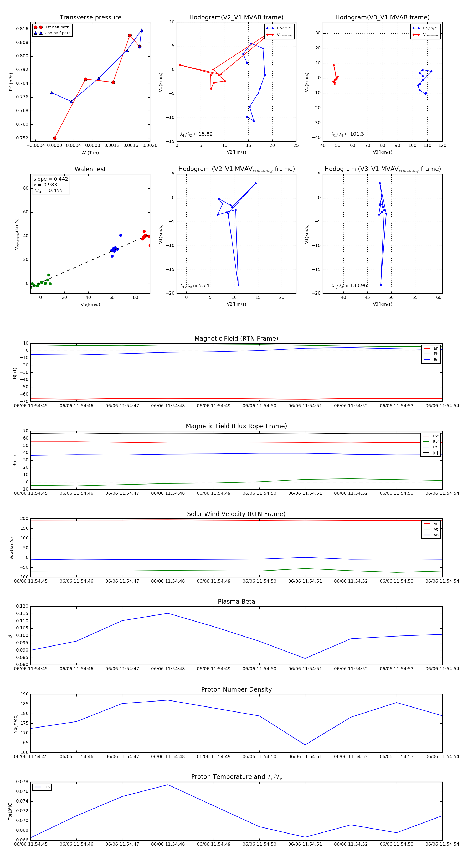Click the peak of the Plasma Beta curve
473x868 pixels.
[168, 613]
